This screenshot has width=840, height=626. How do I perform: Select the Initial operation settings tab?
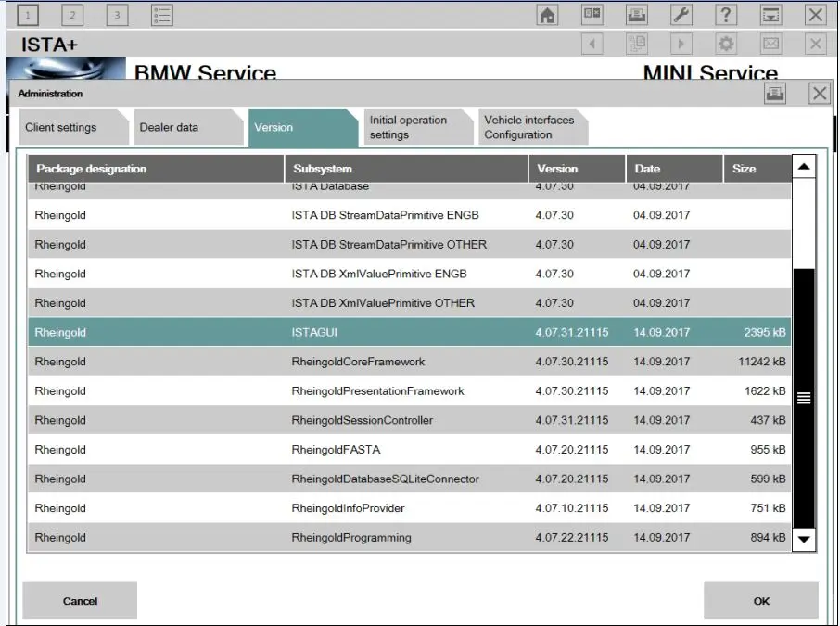click(x=412, y=126)
